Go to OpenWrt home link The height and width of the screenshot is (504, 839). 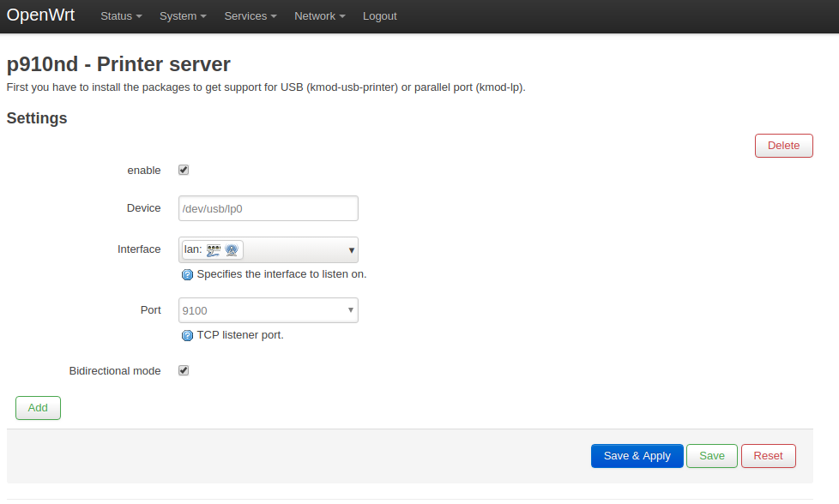(40, 15)
